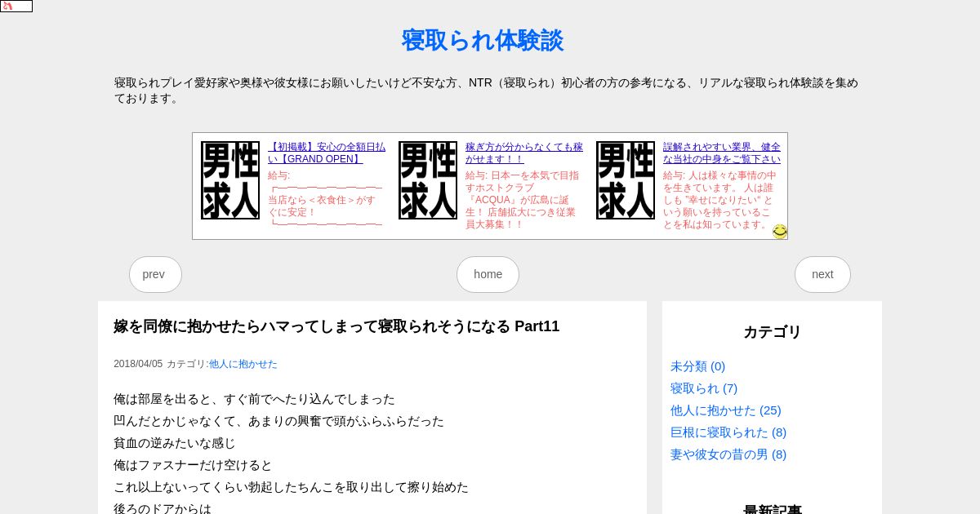Click the line 貧血の逆みたいな感じ
Viewport: 980px width, 514px height.
pyautogui.click(x=175, y=443)
